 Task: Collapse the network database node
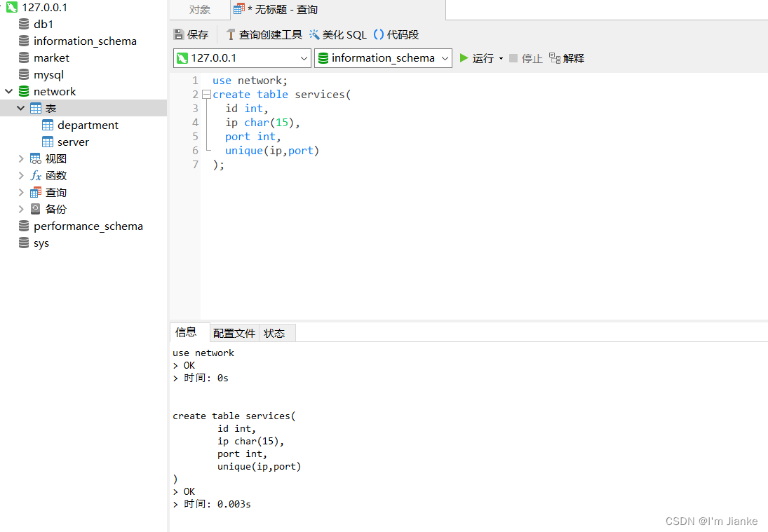pos(9,91)
